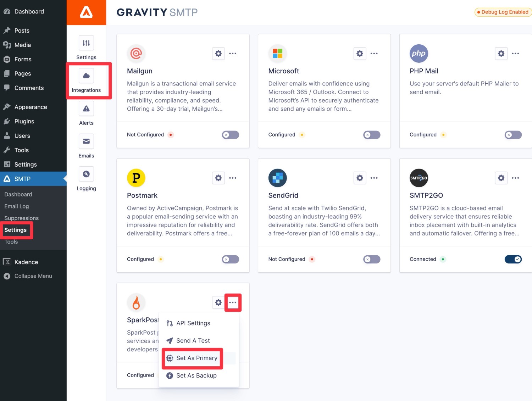The width and height of the screenshot is (532, 401).
Task: Open SendGrid three-dot options menu
Action: coord(374,178)
